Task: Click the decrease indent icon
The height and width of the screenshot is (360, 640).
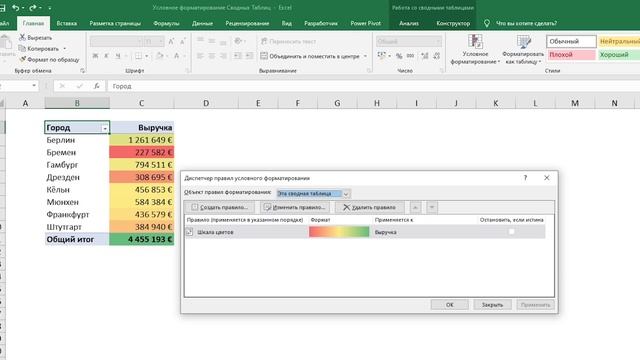Action: coord(238,56)
